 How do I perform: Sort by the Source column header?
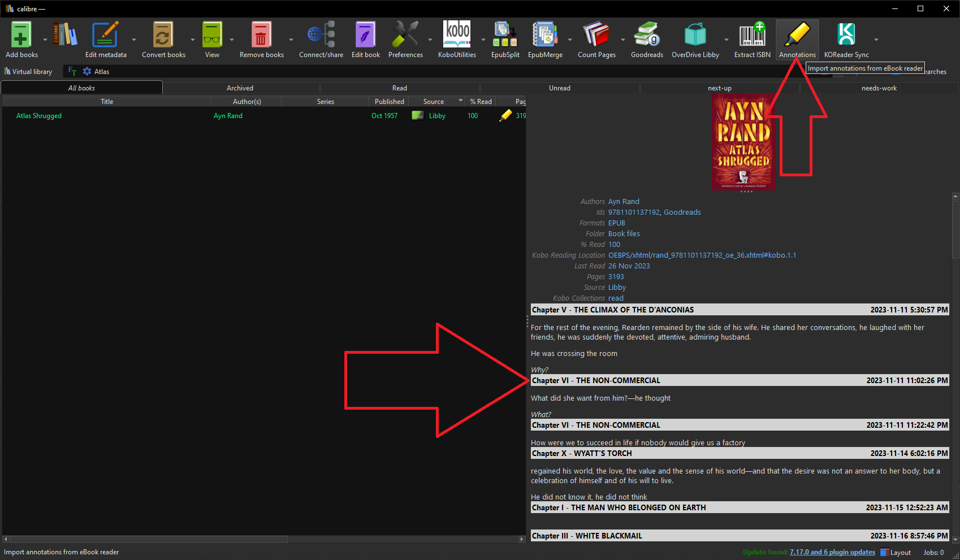[436, 101]
